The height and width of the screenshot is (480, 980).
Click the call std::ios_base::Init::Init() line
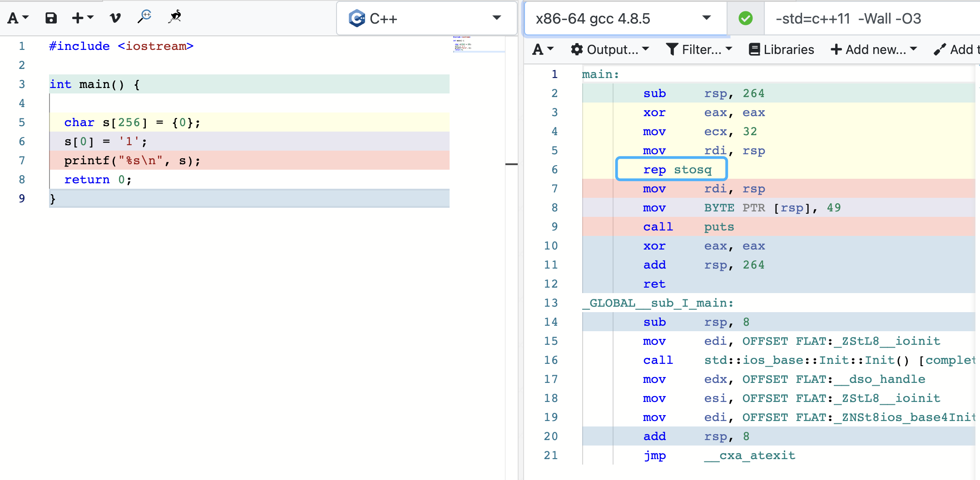(x=809, y=360)
